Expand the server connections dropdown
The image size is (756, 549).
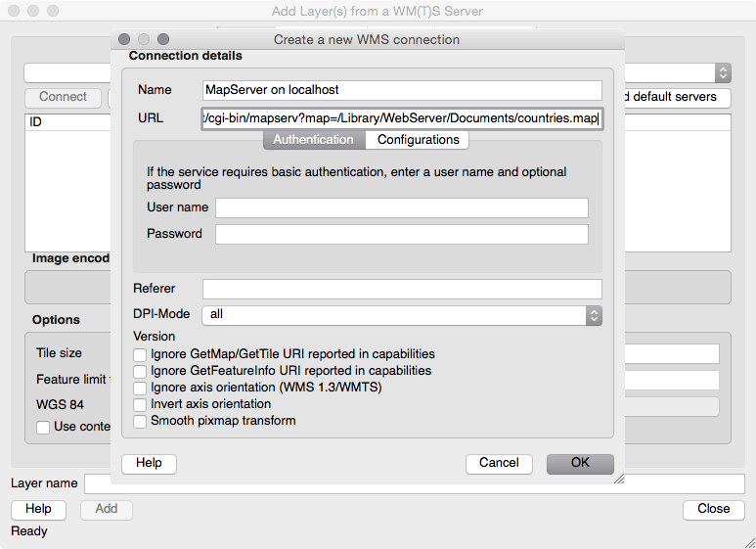click(x=723, y=72)
